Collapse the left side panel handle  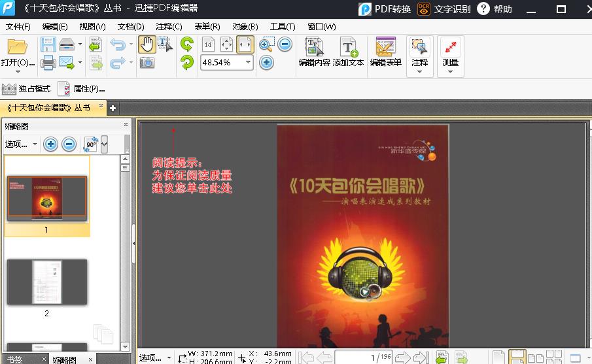(133, 244)
